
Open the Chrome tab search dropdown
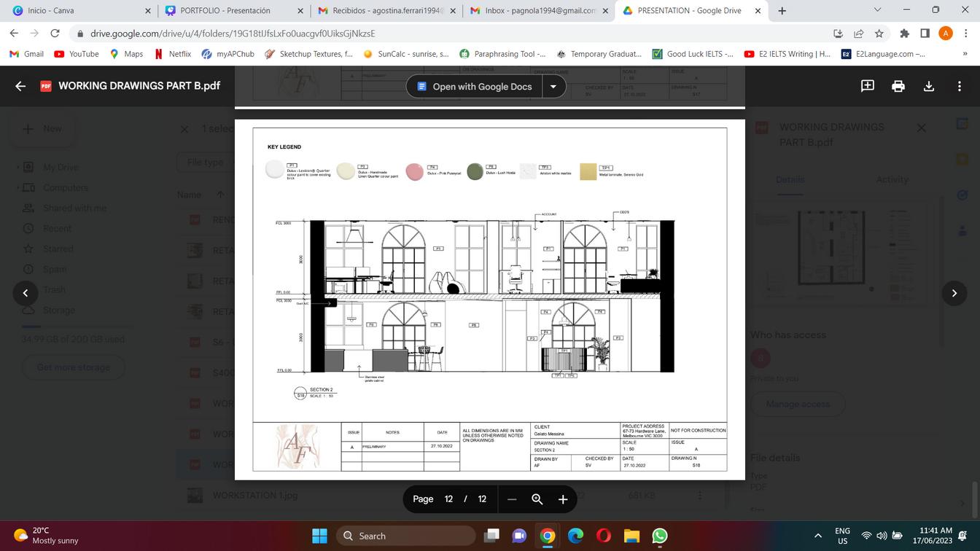pyautogui.click(x=877, y=10)
